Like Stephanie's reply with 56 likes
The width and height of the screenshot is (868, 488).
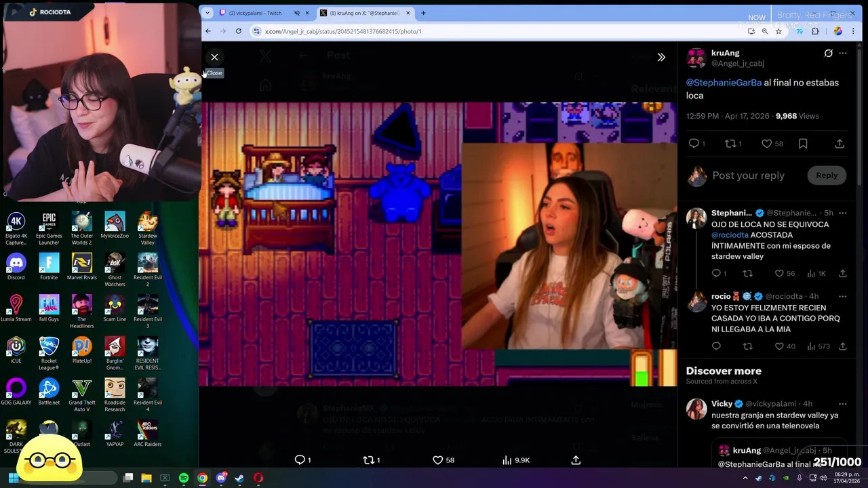780,274
